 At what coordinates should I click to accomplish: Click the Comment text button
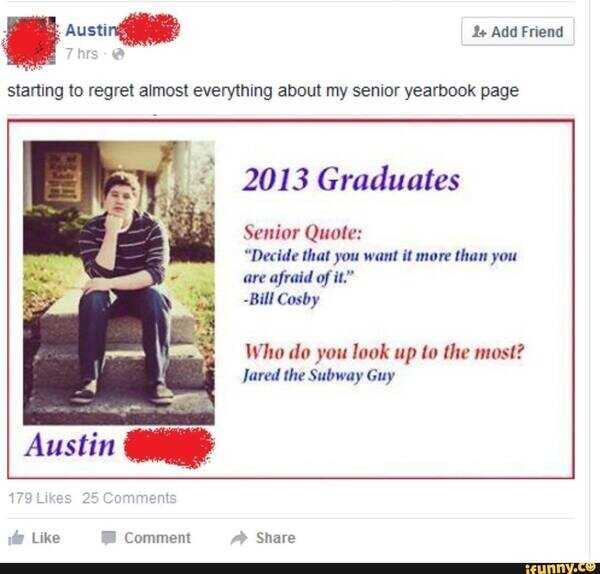[x=157, y=538]
